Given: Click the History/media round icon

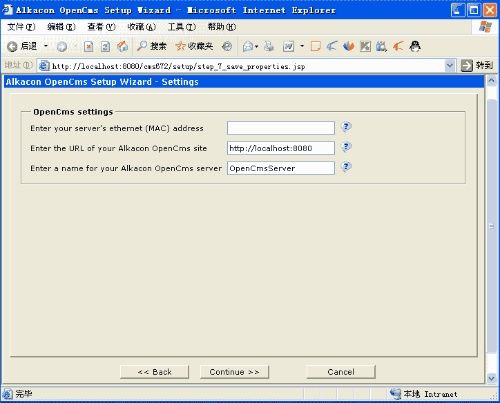Looking at the screenshot, I should click(227, 46).
